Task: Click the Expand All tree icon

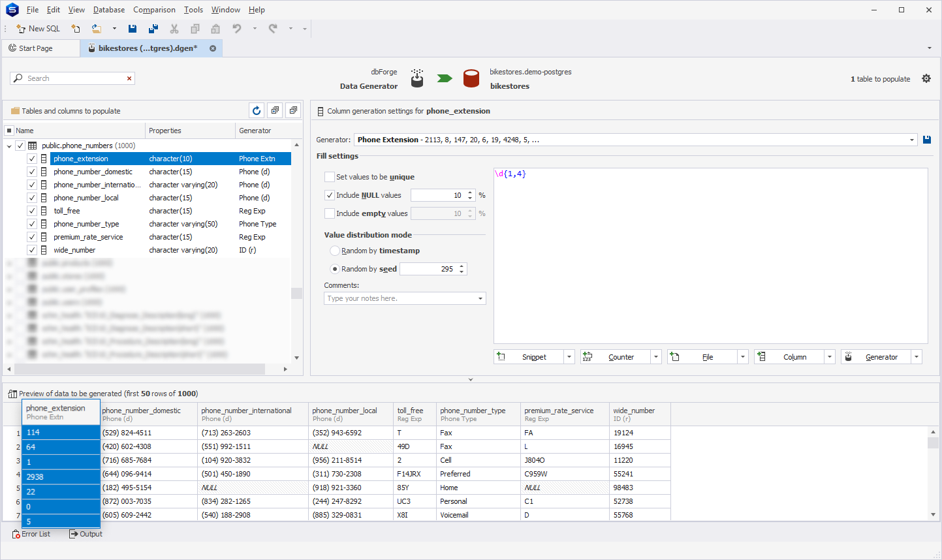Action: [x=275, y=111]
